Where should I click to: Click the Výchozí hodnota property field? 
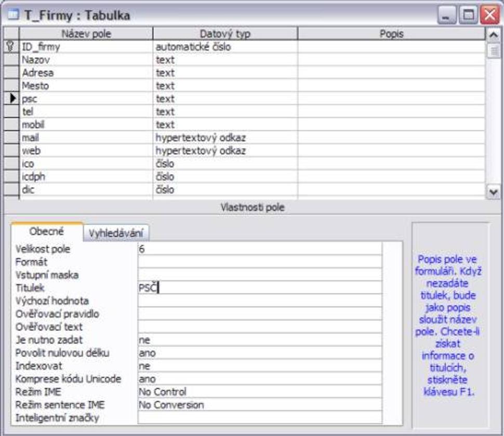tap(260, 301)
